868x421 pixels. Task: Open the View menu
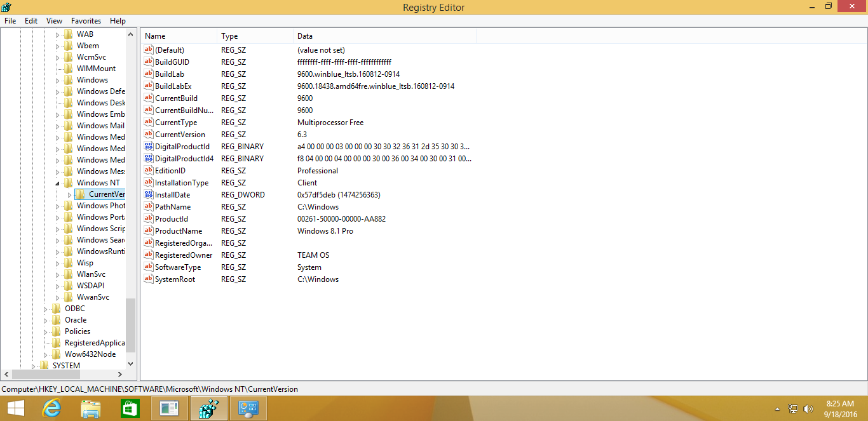(x=55, y=21)
